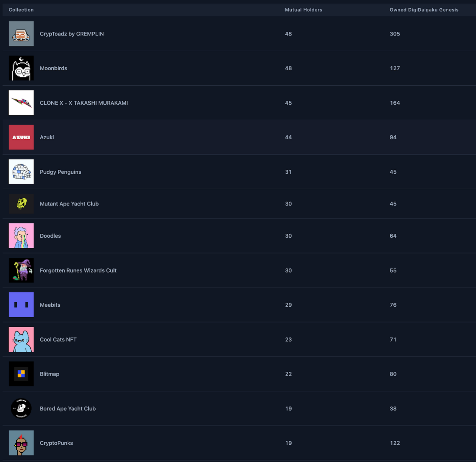
Task: Click the CrypToadz by GREMPLIN collection icon
Action: [21, 34]
